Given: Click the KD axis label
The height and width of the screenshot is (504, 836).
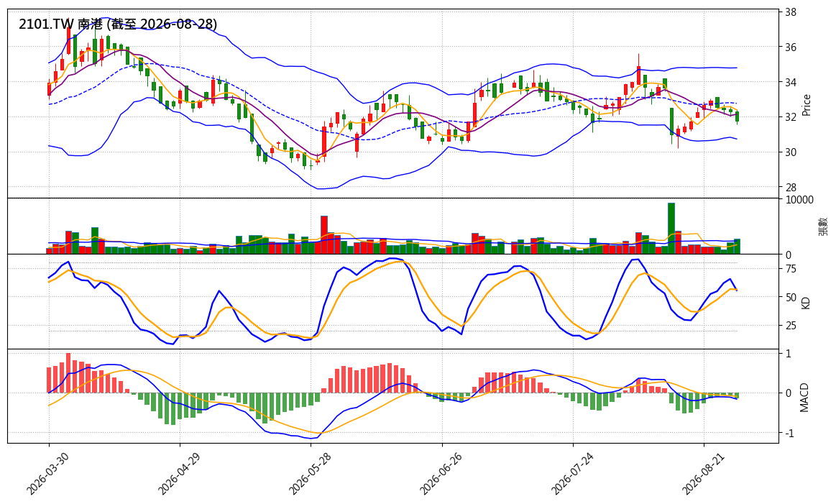Looking at the screenshot, I should tap(806, 303).
